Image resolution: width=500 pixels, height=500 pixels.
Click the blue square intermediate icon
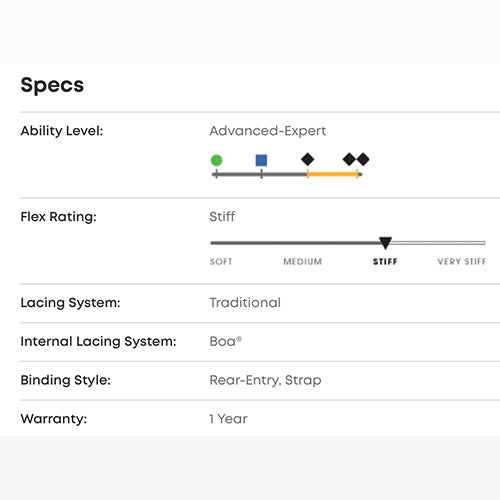(x=261, y=160)
